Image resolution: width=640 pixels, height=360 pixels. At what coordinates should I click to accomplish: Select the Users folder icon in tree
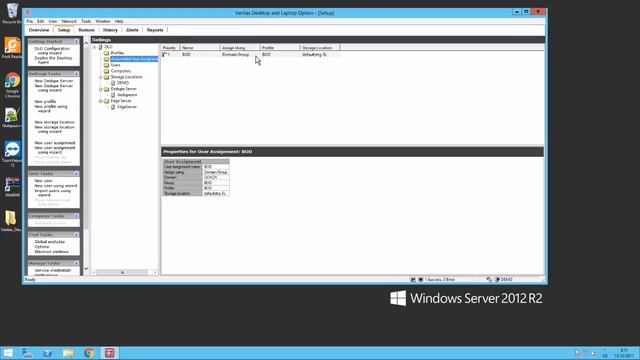click(x=107, y=65)
